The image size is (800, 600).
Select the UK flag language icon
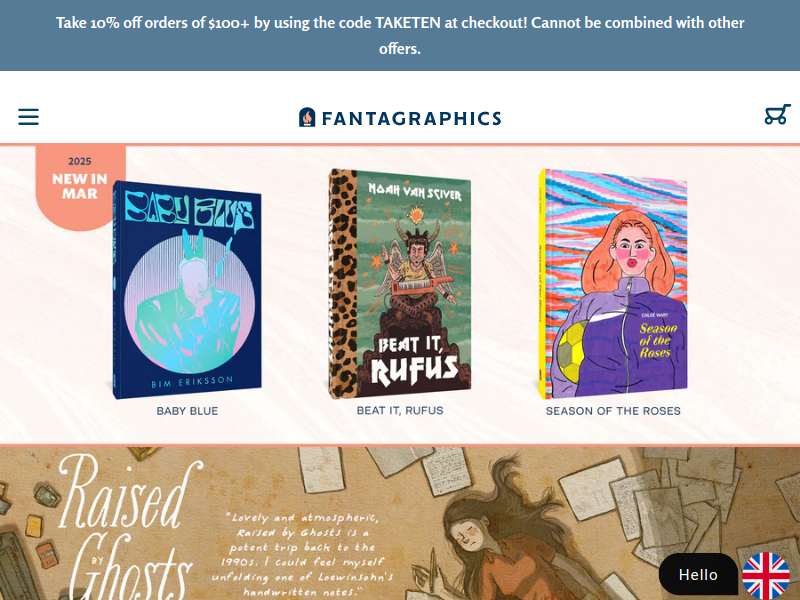[x=766, y=576]
